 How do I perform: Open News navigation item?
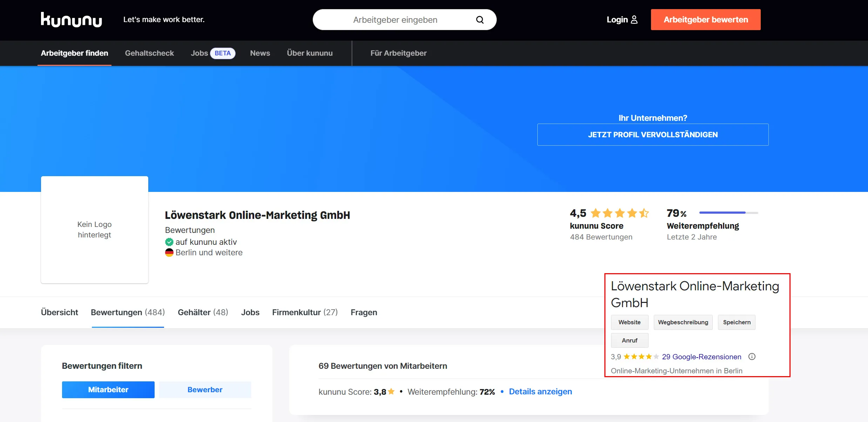pos(260,53)
